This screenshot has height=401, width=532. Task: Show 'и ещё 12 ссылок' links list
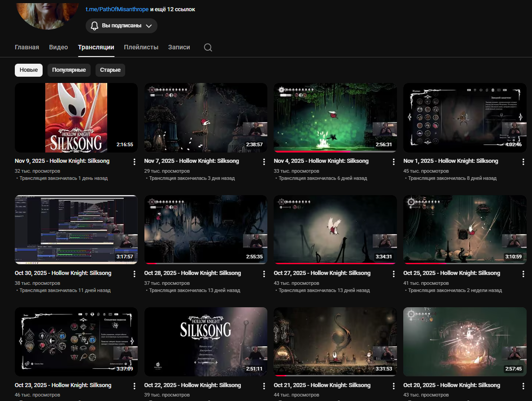pos(173,9)
